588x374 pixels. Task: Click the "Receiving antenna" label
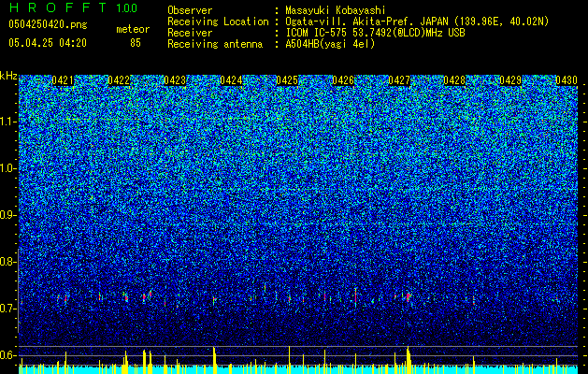click(215, 44)
